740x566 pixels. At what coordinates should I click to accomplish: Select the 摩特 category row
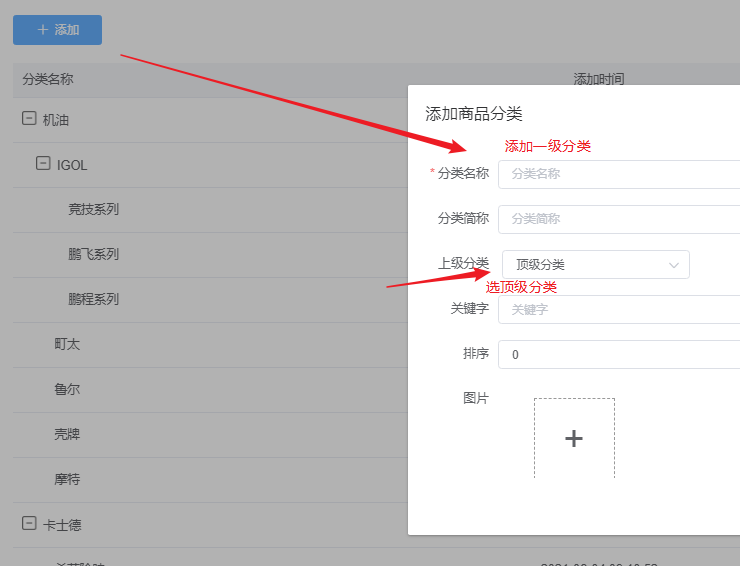[x=67, y=479]
